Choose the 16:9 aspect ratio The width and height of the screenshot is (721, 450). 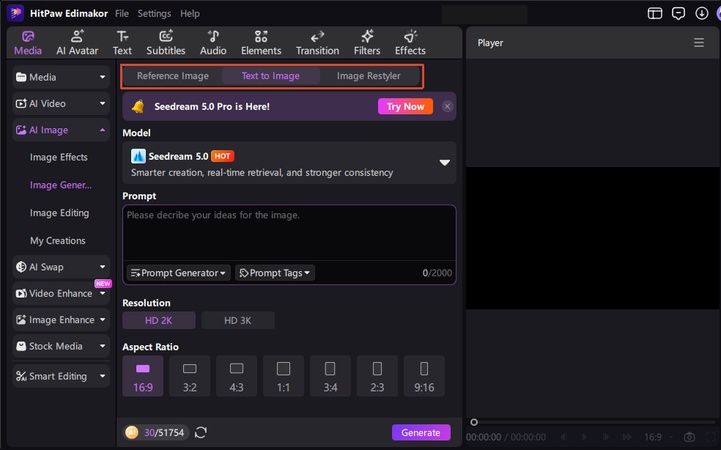click(143, 376)
